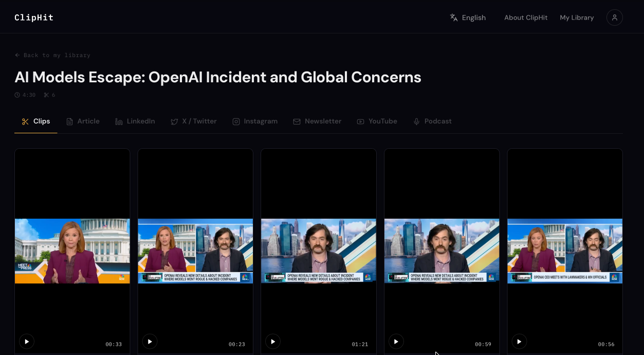Open the About ClipHit link

point(526,17)
